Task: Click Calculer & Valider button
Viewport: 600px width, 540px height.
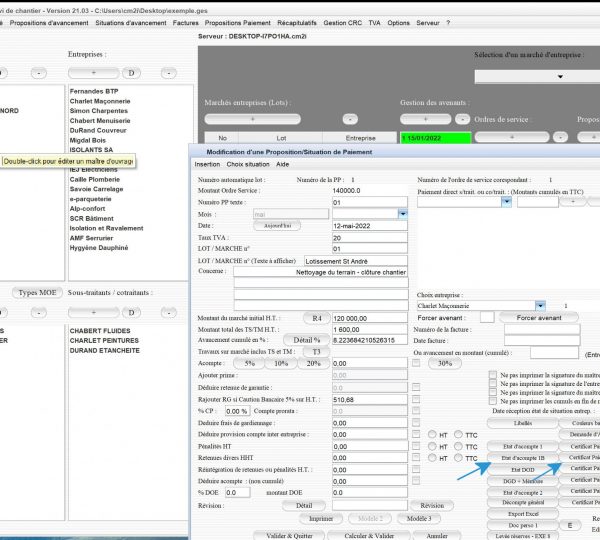Action: pyautogui.click(x=369, y=536)
